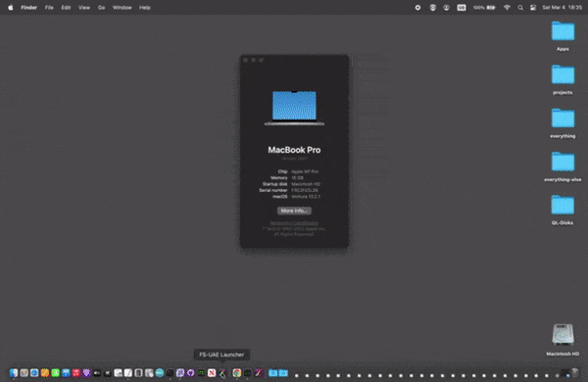Viewport: 588px width, 382px height.
Task: Click the MacBook Pro title text
Action: [294, 150]
